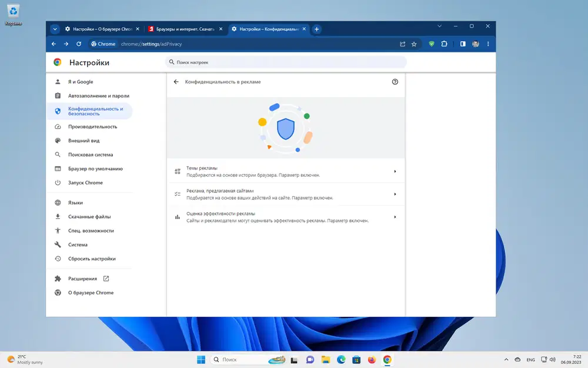This screenshot has height=368, width=588.
Task: Open Task View on the taskbar
Action: coord(294,360)
